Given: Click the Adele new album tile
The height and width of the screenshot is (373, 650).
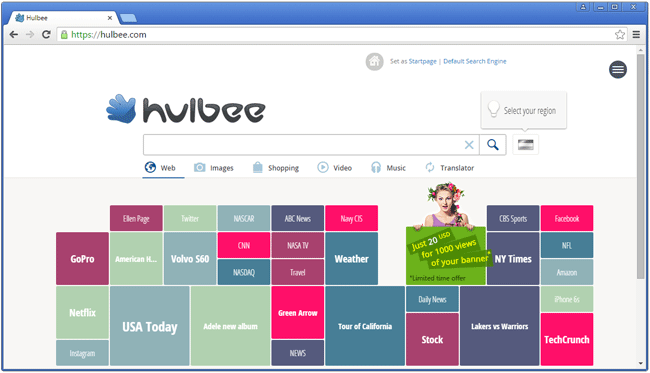Looking at the screenshot, I should coord(230,326).
